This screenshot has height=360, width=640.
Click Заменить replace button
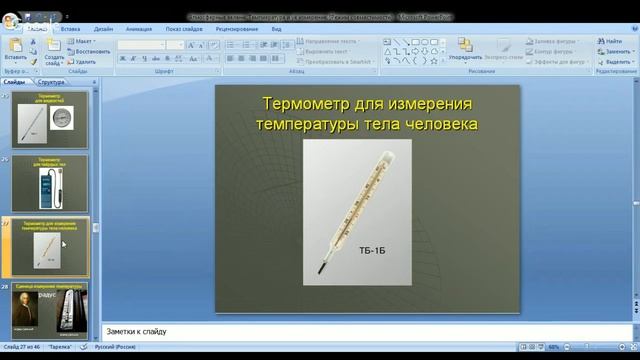(616, 52)
